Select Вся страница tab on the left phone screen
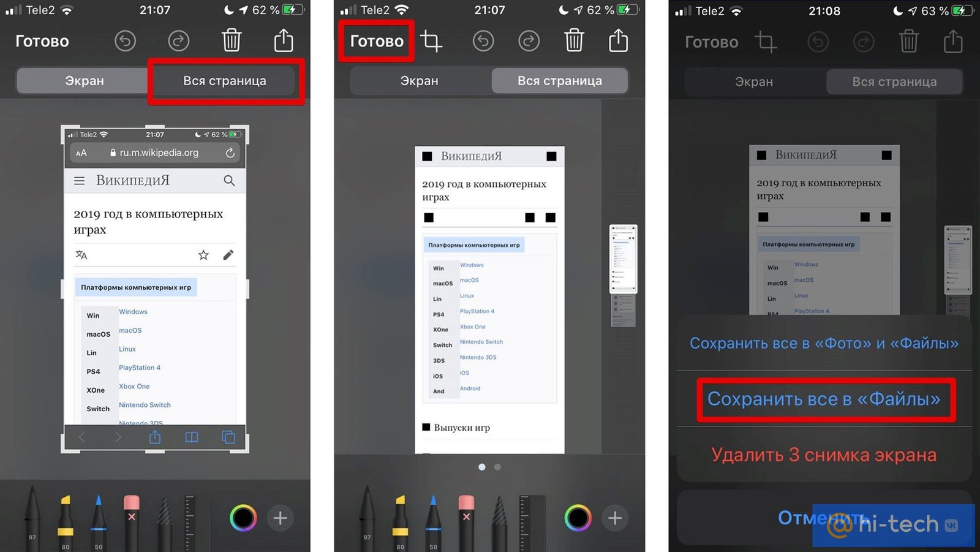This screenshot has width=980, height=552. (x=224, y=81)
